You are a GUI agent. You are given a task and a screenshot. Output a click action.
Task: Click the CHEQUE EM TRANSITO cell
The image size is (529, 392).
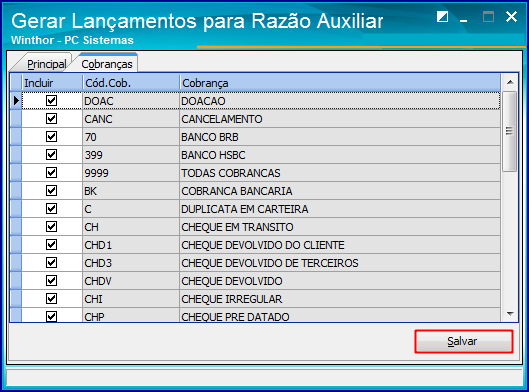tap(340, 227)
